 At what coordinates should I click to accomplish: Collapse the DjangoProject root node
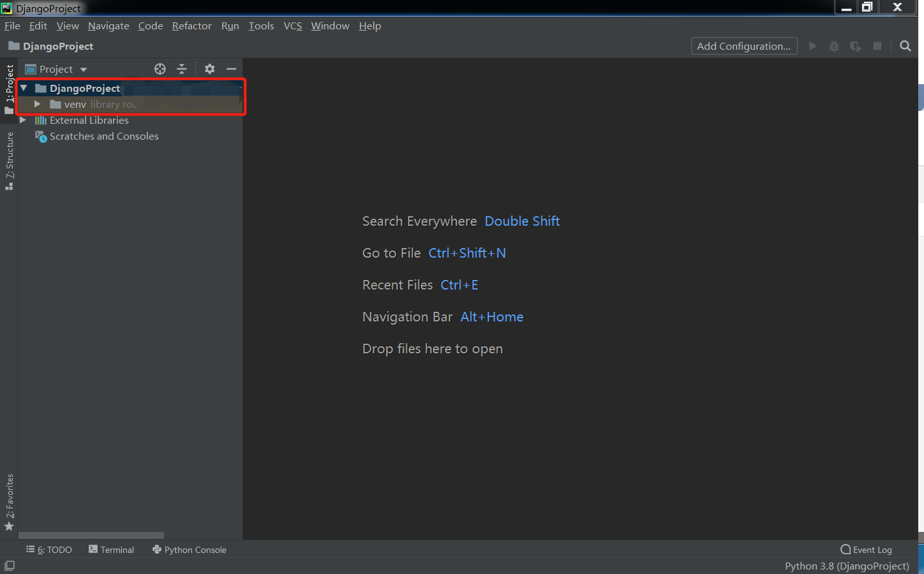(x=24, y=88)
